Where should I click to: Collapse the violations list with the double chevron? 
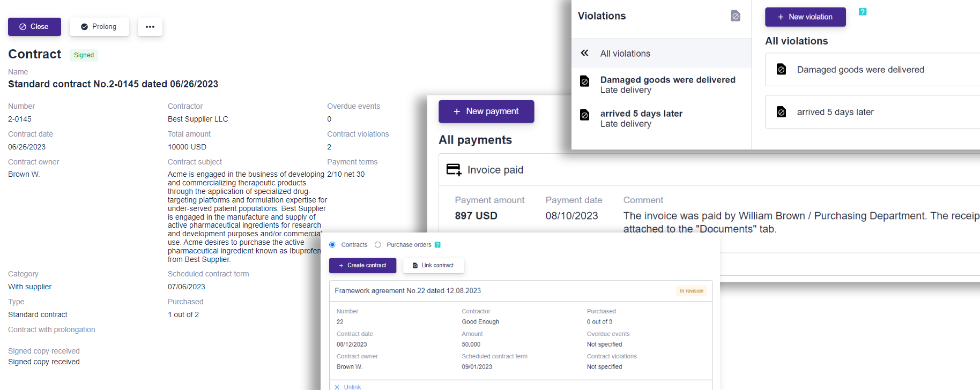pos(584,53)
